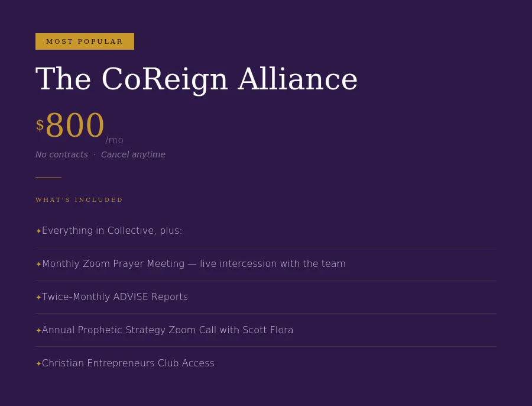
Task: Click star icon beside Everything in Collective
Action: click(38, 231)
